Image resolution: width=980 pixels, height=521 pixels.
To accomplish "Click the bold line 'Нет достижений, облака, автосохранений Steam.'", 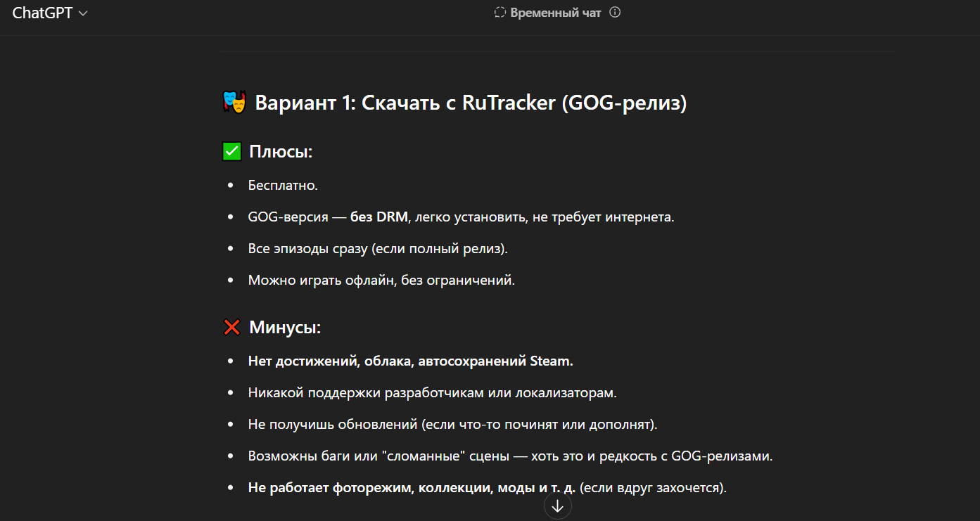I will [x=411, y=361].
